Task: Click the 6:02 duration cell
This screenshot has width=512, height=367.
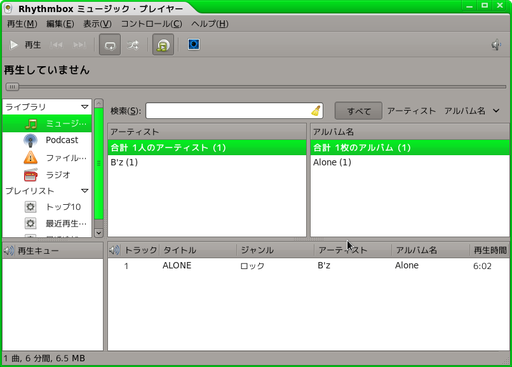Action: pyautogui.click(x=482, y=266)
